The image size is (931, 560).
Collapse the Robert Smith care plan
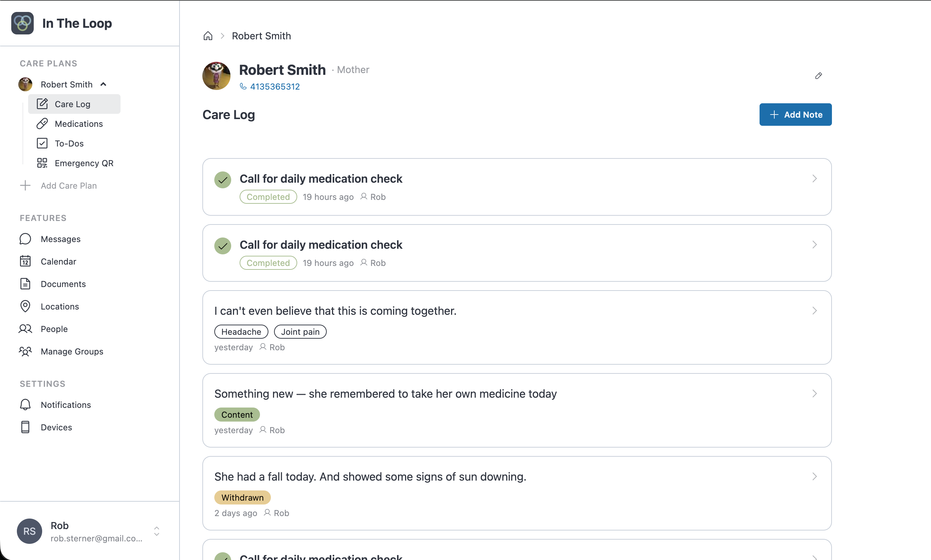103,84
